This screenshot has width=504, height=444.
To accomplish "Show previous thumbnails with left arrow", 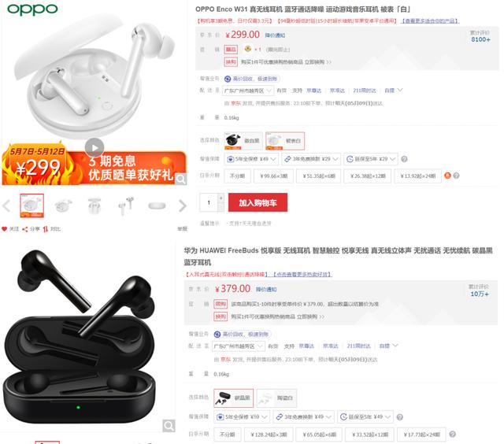I will [6, 205].
